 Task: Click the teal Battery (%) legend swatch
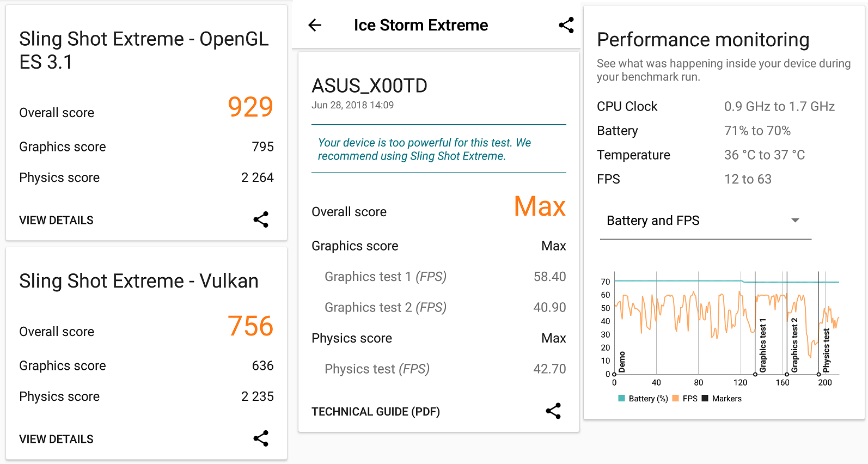click(622, 398)
